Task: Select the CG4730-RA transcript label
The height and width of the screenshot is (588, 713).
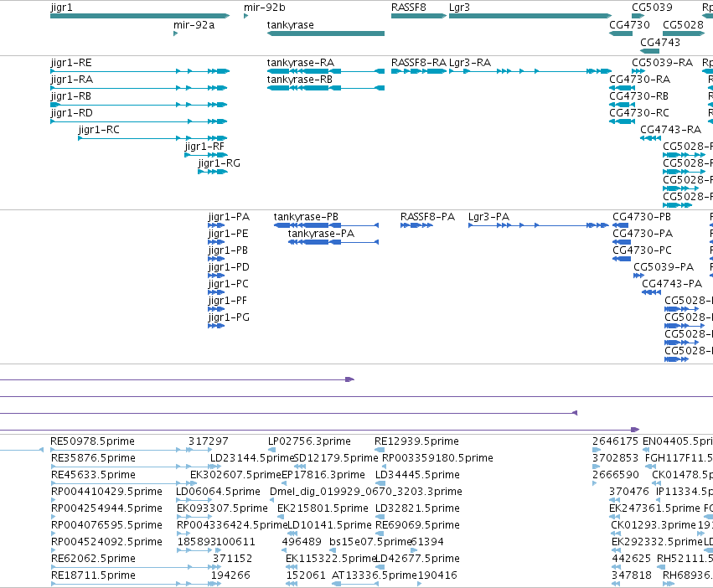Action: tap(640, 79)
